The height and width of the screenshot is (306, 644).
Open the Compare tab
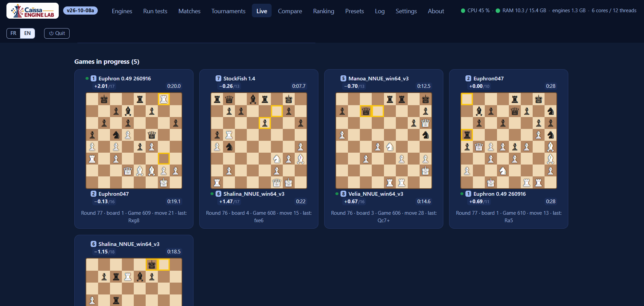[x=290, y=11]
